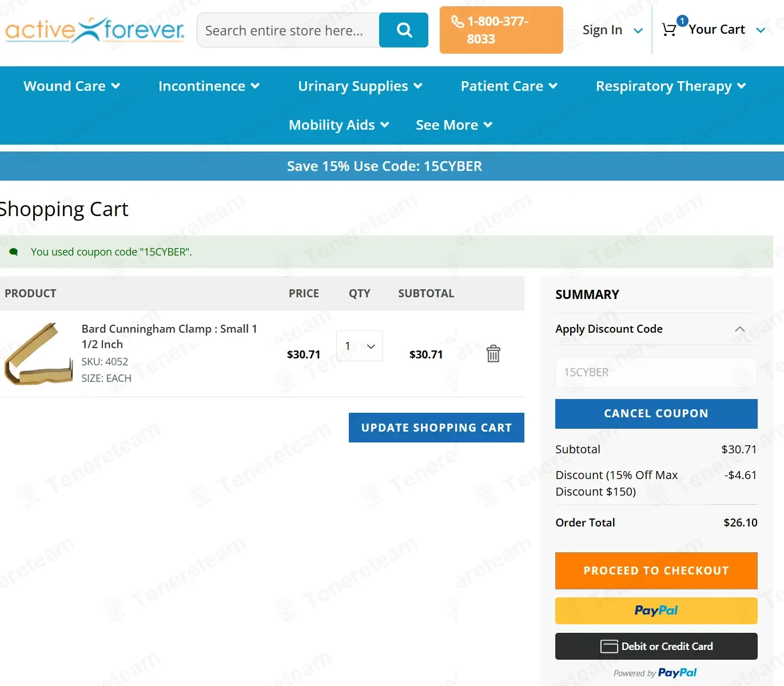Click the Order Total amount $26.10
The height and width of the screenshot is (686, 784).
(x=740, y=523)
